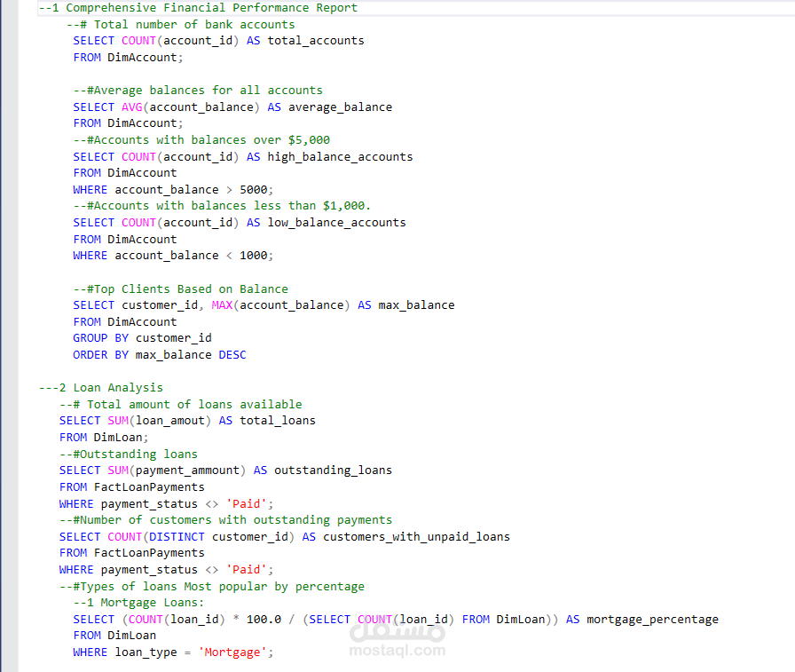Image resolution: width=795 pixels, height=672 pixels.
Task: Click the comment 'Total amount of loans available'
Action: [194, 405]
